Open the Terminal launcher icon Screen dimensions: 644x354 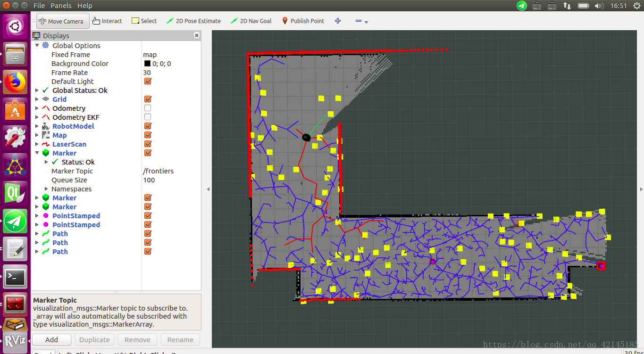[x=16, y=277]
